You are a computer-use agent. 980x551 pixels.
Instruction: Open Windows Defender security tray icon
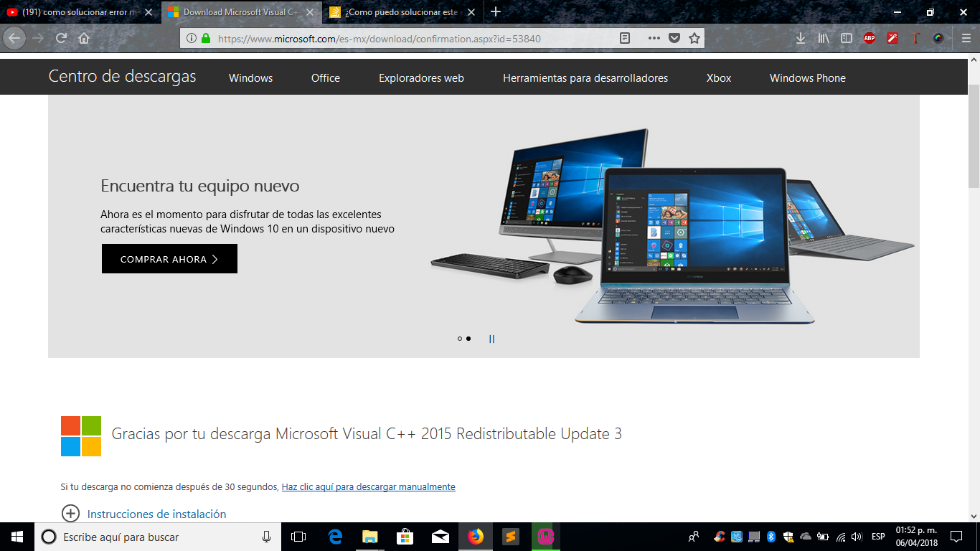788,537
